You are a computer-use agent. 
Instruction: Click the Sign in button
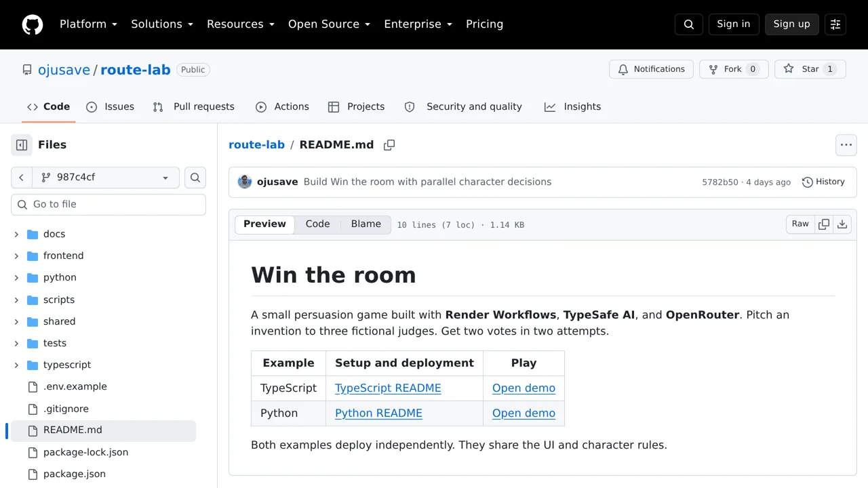click(734, 24)
